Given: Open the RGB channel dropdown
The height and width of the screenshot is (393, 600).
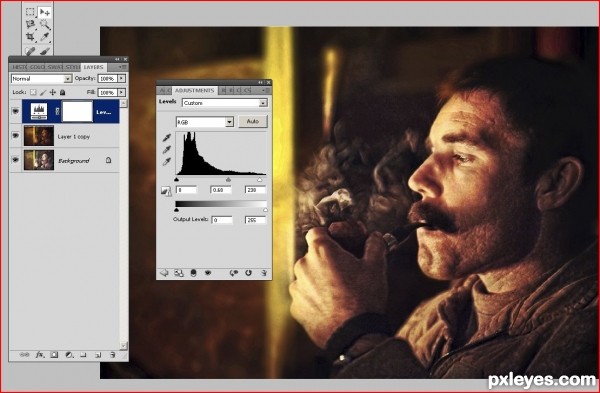Looking at the screenshot, I should tap(205, 122).
